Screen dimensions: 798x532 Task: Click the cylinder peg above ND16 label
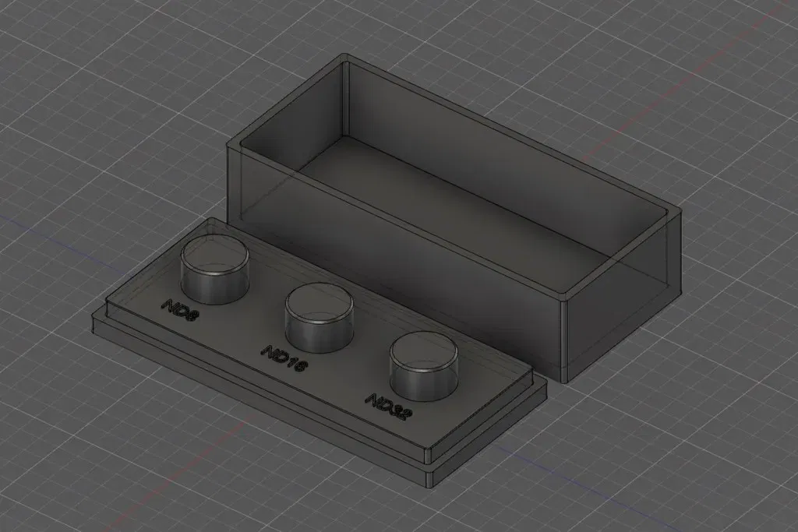pos(319,317)
